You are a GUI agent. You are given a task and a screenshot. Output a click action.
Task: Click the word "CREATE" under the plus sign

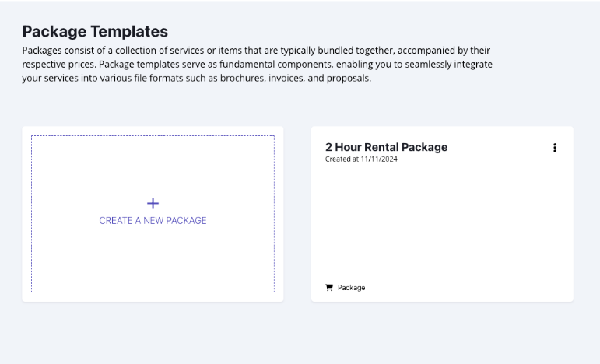point(116,221)
